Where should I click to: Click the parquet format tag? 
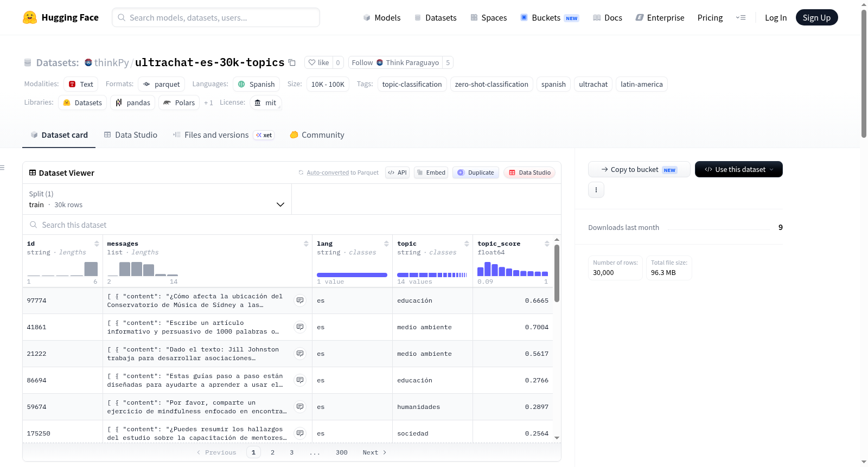click(x=161, y=84)
